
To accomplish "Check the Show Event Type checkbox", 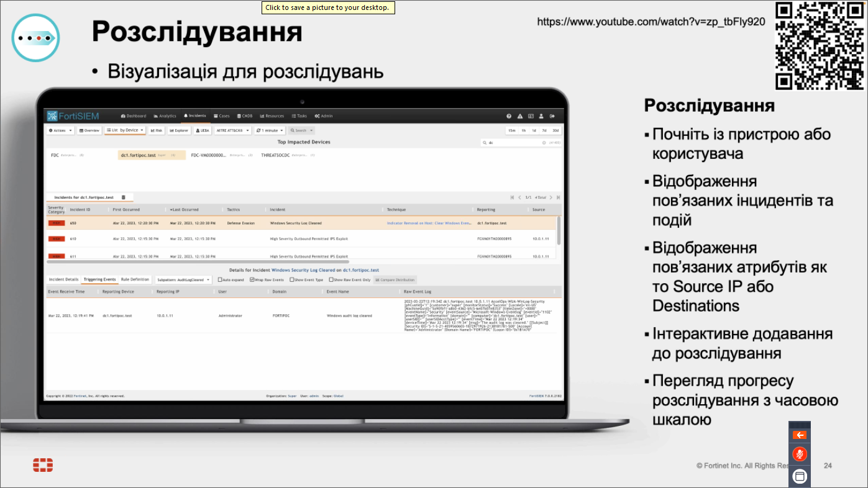I will pyautogui.click(x=291, y=280).
